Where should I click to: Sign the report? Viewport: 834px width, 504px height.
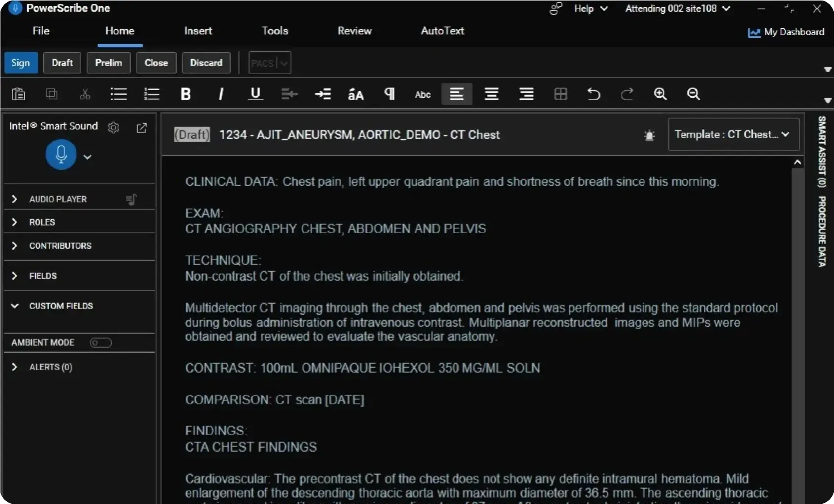(21, 63)
